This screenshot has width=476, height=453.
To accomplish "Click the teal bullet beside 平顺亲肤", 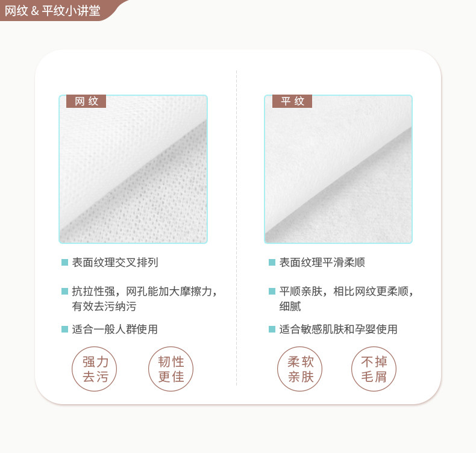I will click(x=272, y=292).
